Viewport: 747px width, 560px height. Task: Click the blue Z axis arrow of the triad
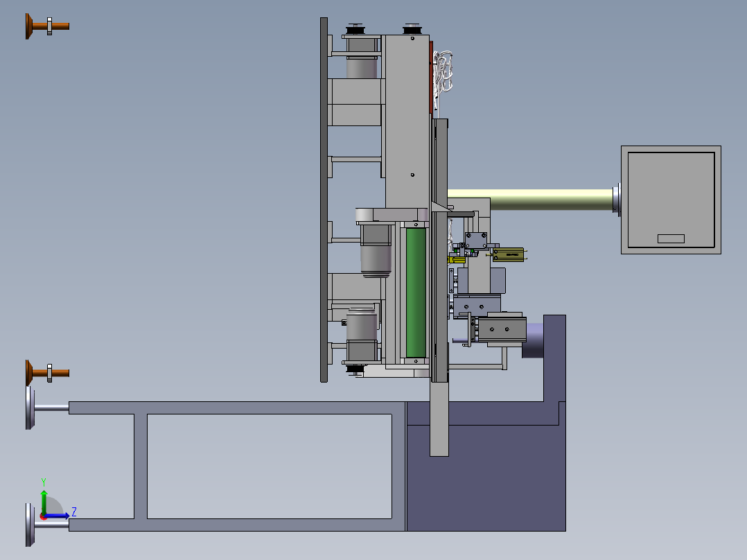57,516
